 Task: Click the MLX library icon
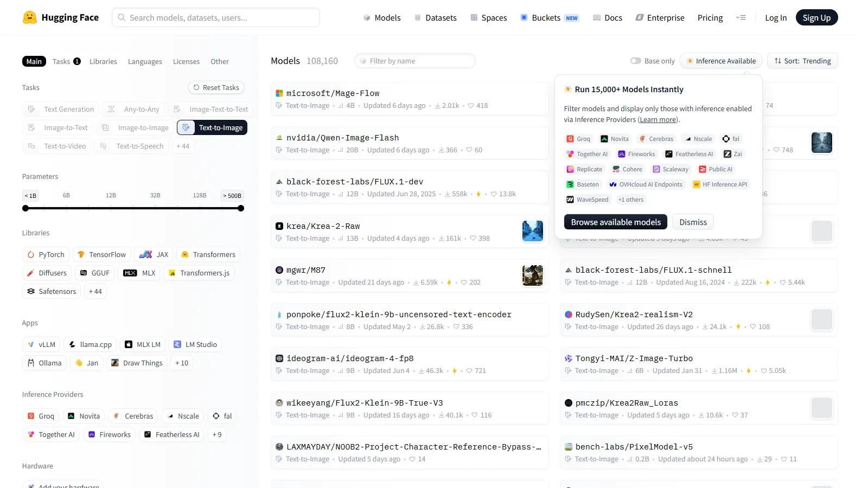pos(130,273)
